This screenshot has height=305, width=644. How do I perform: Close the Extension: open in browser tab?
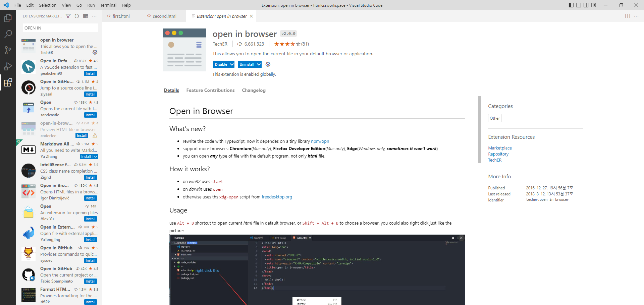click(x=251, y=16)
